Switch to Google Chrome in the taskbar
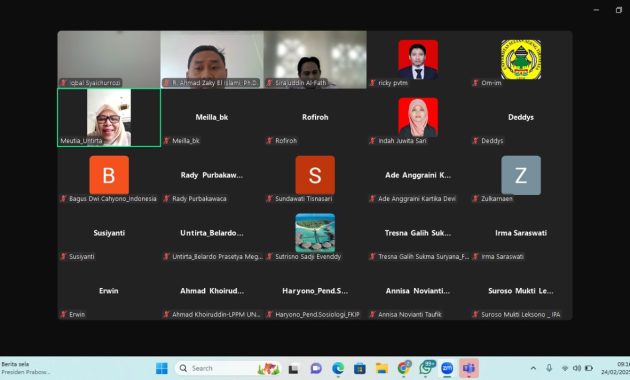This screenshot has width=630, height=380. [404, 368]
